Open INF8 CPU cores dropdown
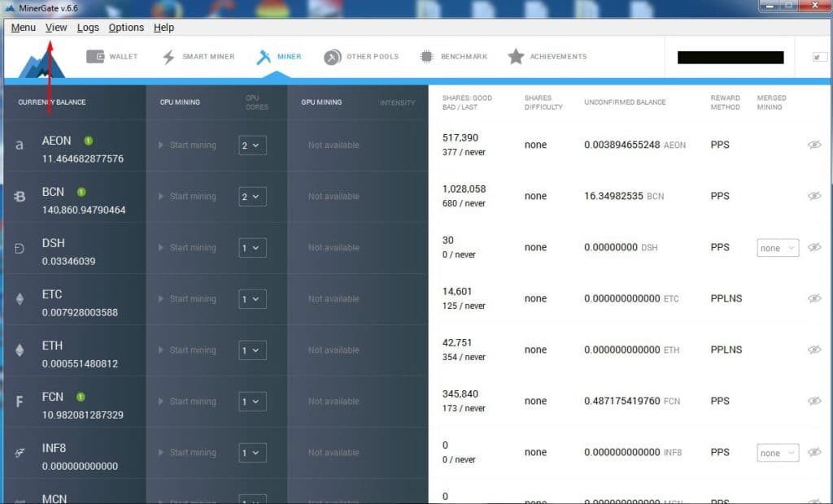The width and height of the screenshot is (833, 504). (x=252, y=453)
